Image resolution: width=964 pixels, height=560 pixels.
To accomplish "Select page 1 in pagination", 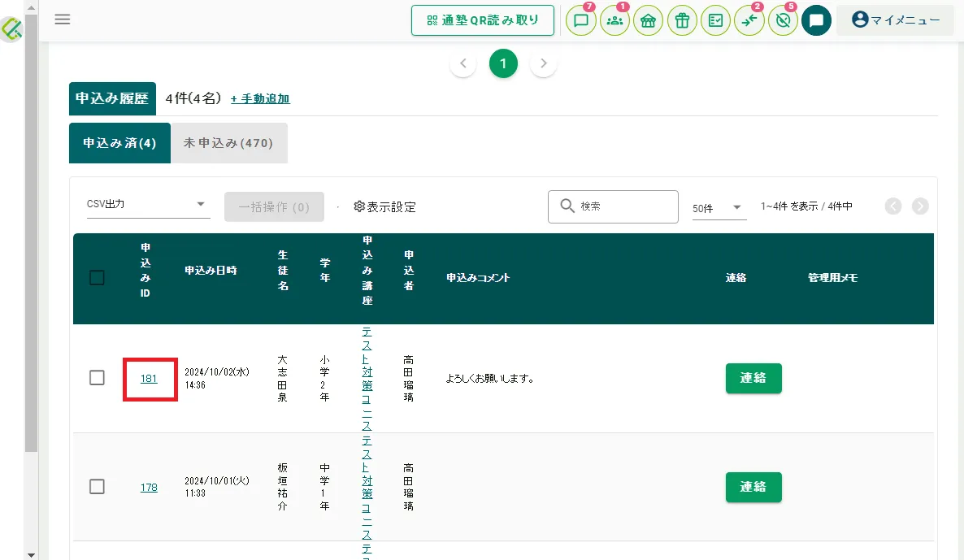I will (x=503, y=63).
